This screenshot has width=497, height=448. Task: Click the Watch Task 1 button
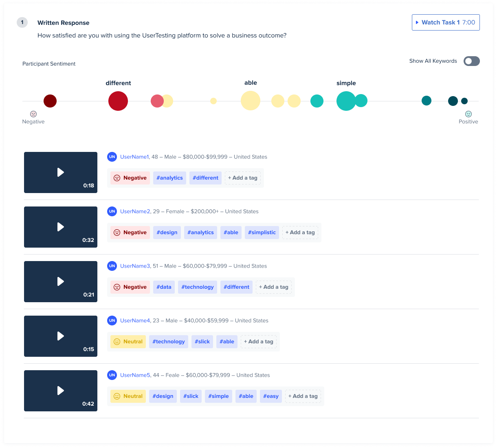click(x=446, y=22)
